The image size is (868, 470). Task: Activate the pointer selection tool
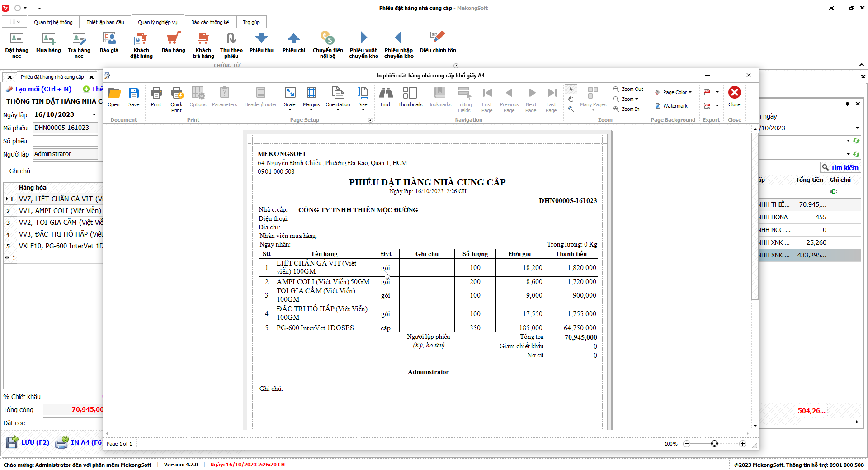571,89
